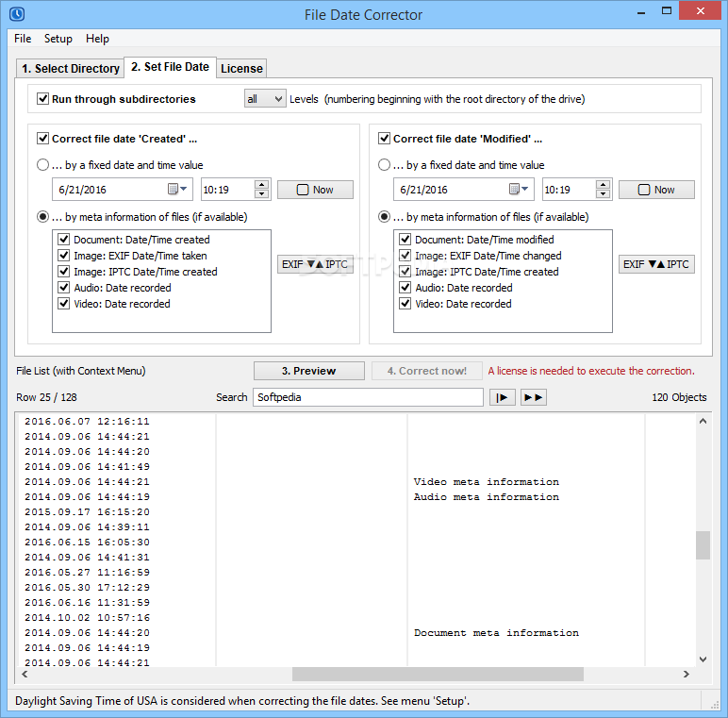The height and width of the screenshot is (718, 728).
Task: Toggle Correct file date 'Created' checkbox
Action: pyautogui.click(x=42, y=139)
